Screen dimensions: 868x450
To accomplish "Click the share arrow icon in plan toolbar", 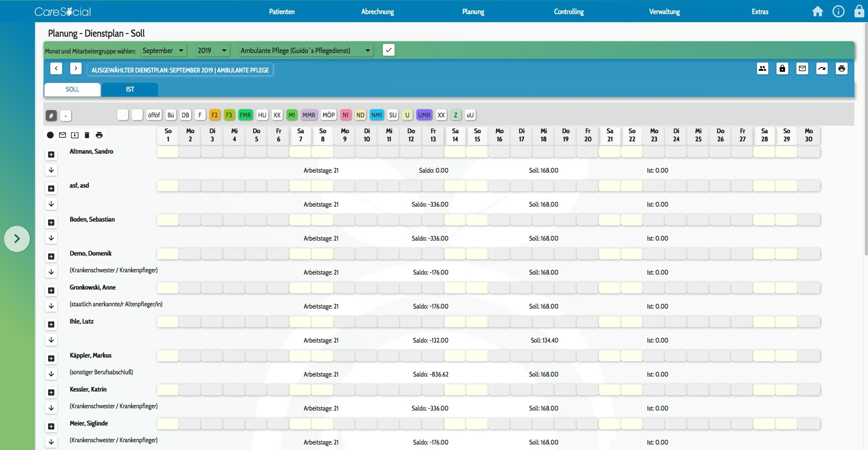I will click(821, 69).
